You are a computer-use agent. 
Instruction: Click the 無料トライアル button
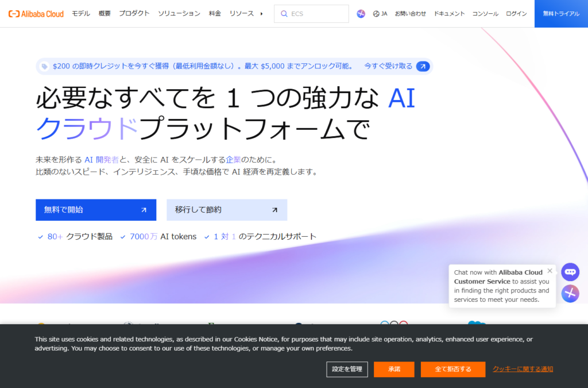pyautogui.click(x=561, y=14)
